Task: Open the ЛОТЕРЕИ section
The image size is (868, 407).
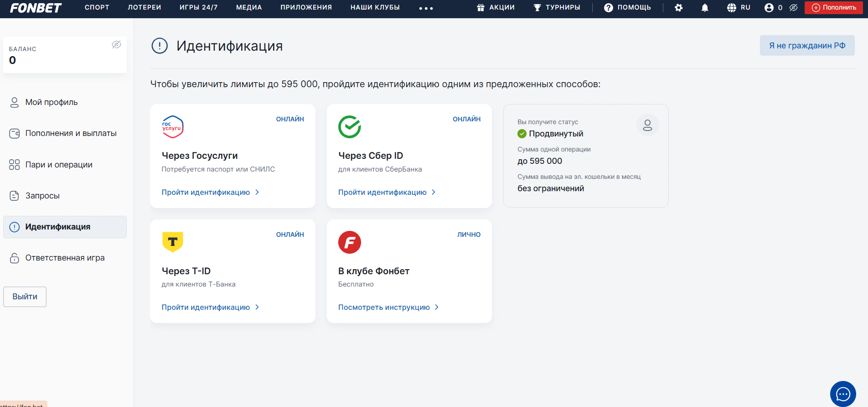Action: [145, 7]
